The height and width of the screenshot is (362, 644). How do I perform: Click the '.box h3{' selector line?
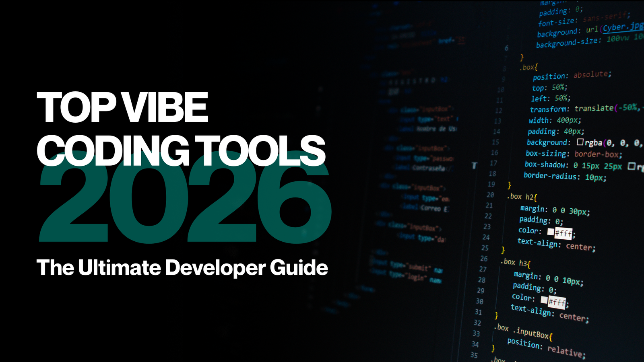coord(516,262)
